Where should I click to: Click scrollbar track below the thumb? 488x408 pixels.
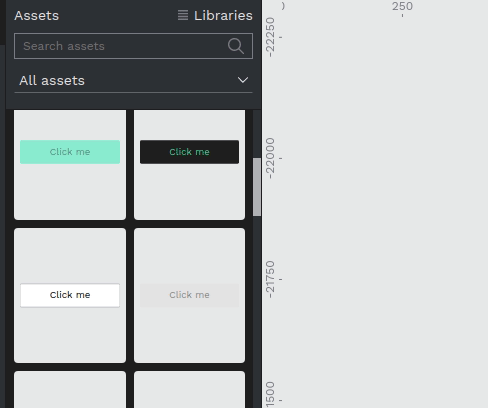257,310
